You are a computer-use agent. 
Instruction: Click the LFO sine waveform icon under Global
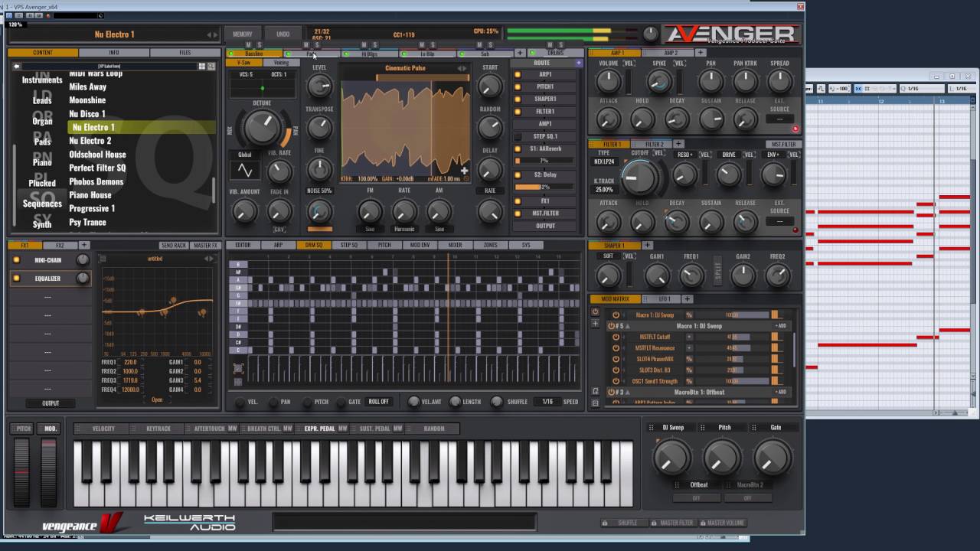(245, 170)
